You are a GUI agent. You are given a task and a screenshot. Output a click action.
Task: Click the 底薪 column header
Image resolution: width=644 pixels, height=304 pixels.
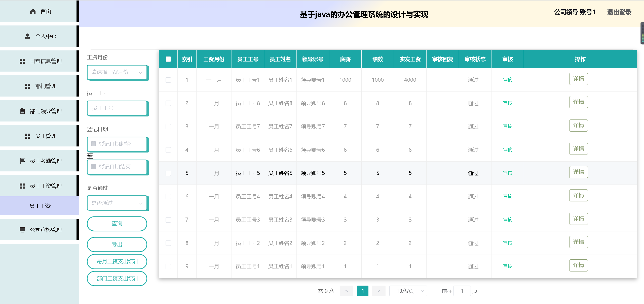345,59
